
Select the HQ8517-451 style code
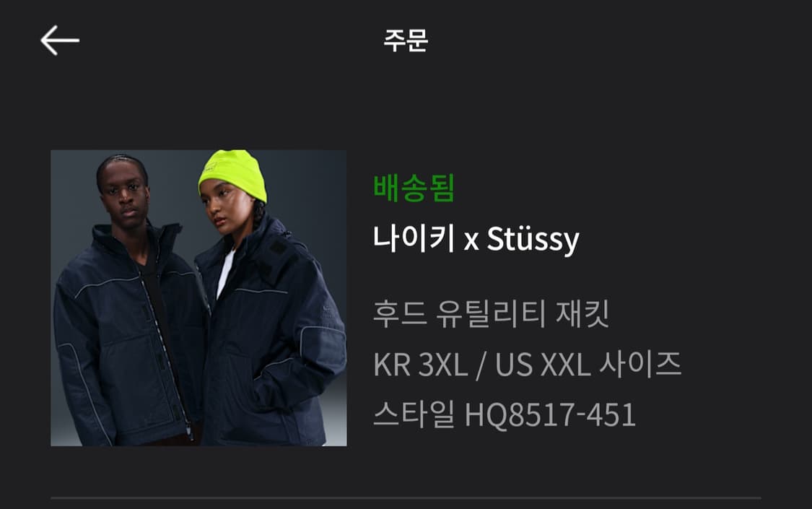(551, 414)
